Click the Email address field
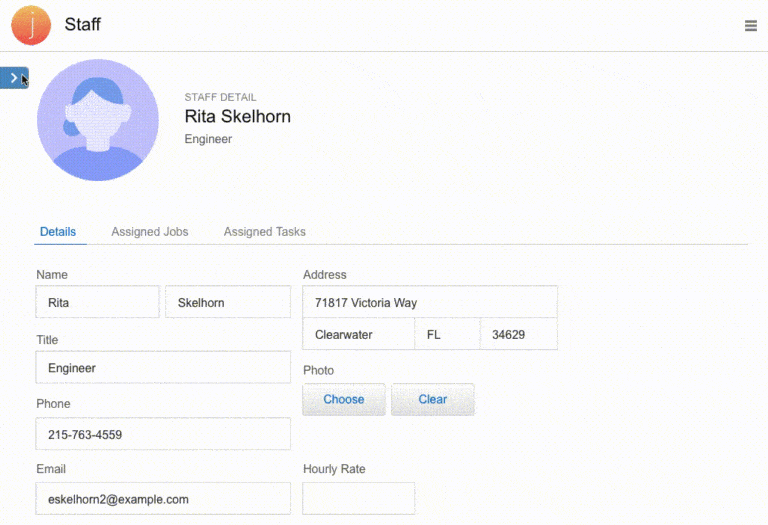The image size is (768, 525). [163, 499]
